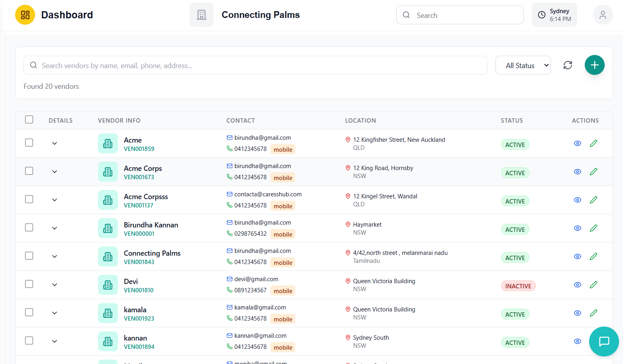Viewport: 623px width, 364px height.
Task: Click the edit pencil icon for Acme Corps
Action: 594,171
